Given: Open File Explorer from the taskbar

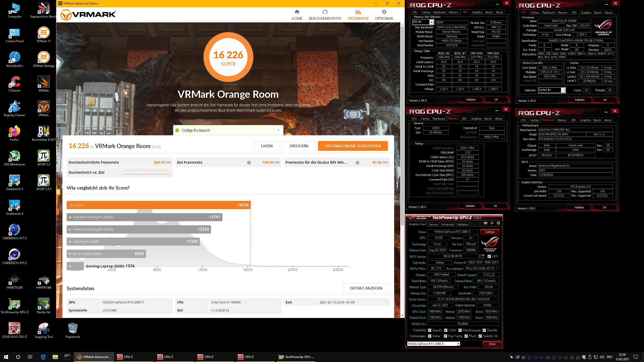Looking at the screenshot, I should point(55,357).
